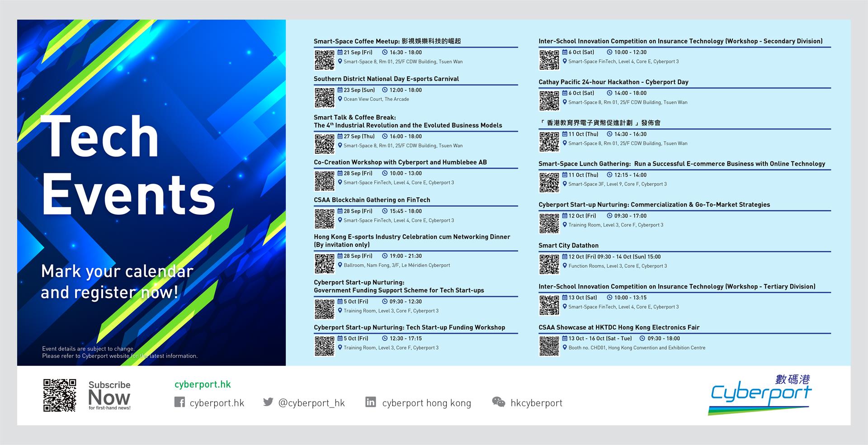The image size is (868, 445).
Task: Click the Subscribe Now QR code
Action: (60, 395)
